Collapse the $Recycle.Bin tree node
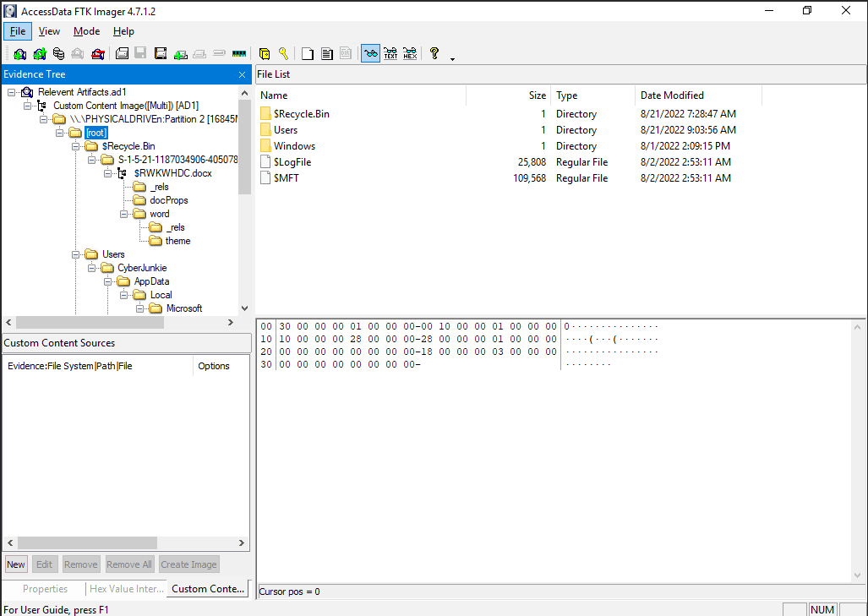 [76, 147]
